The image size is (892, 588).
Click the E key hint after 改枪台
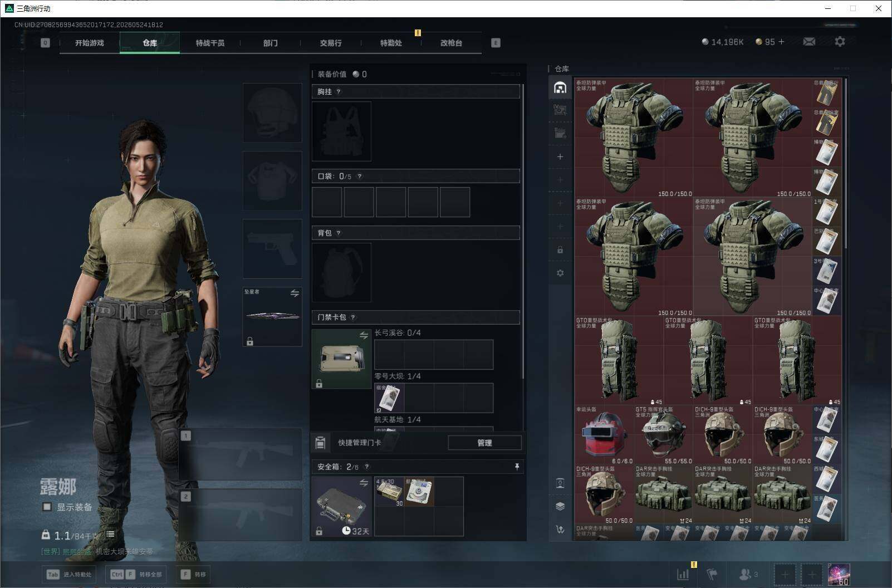496,43
